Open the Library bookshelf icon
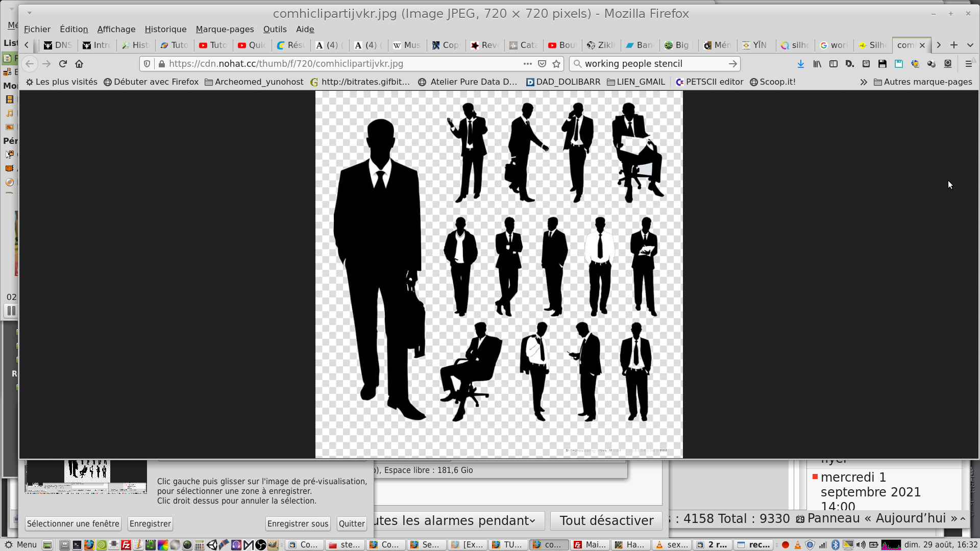The image size is (980, 551). click(817, 64)
